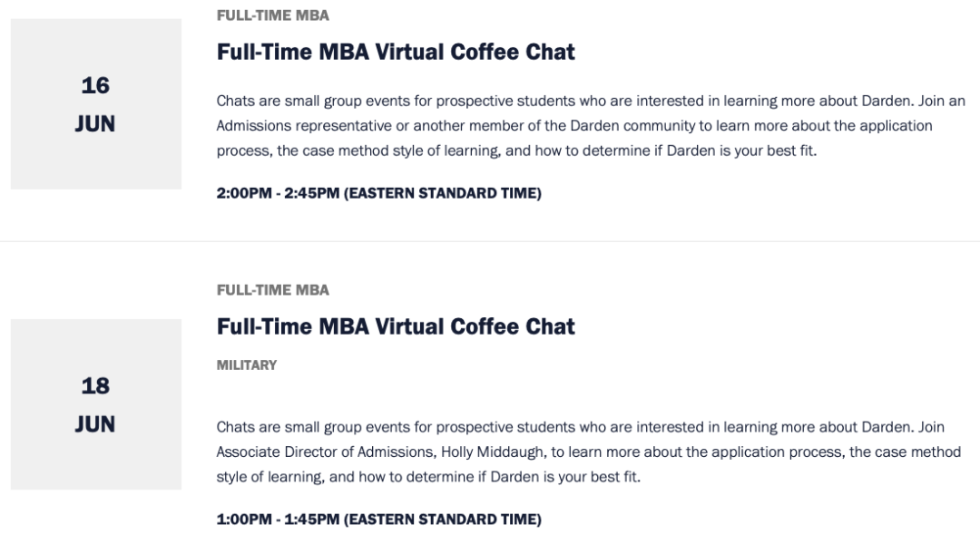Click the divider line between the events
The height and width of the screenshot is (544, 980).
coord(490,241)
